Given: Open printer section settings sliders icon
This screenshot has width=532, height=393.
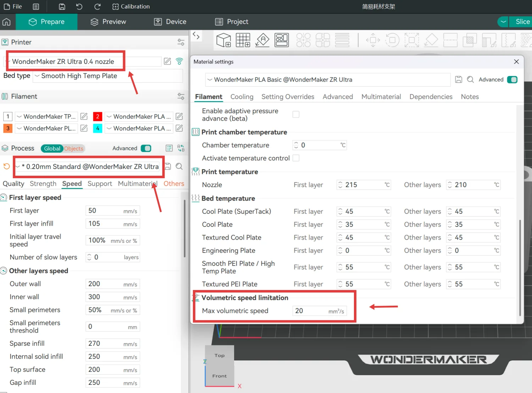Looking at the screenshot, I should 181,42.
